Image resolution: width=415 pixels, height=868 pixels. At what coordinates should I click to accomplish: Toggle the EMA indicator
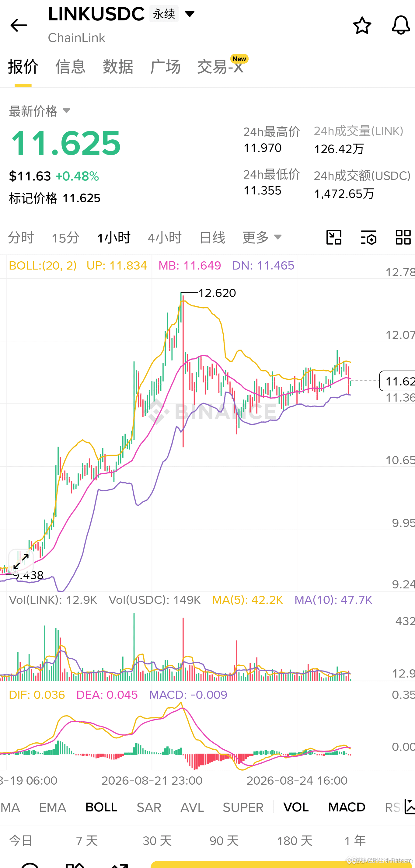coord(52,807)
